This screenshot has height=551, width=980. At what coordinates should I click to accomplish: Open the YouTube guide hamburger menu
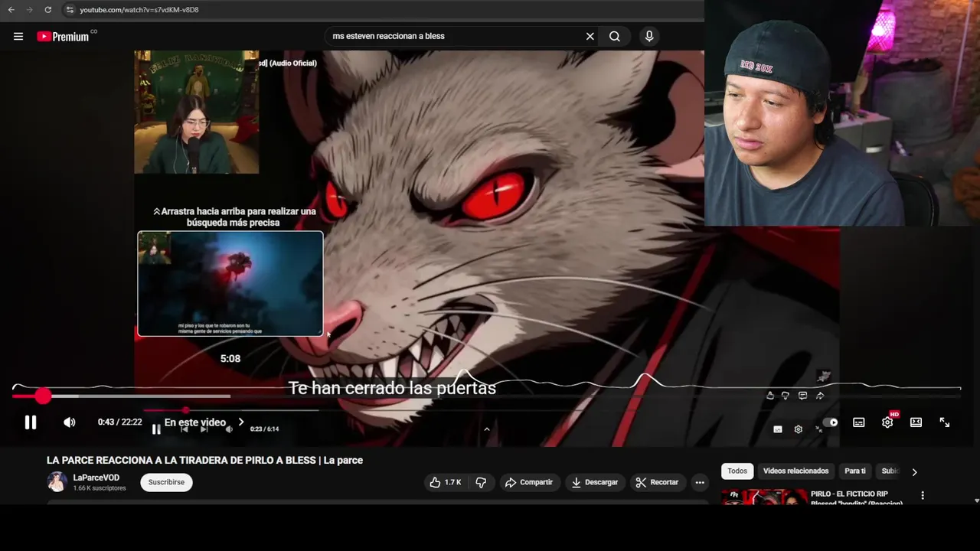pyautogui.click(x=18, y=36)
